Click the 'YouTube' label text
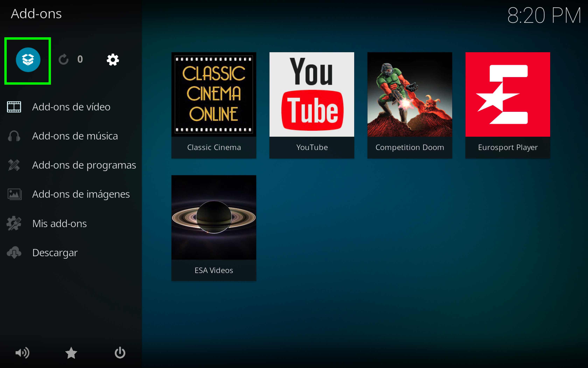Viewport: 588px width, 368px height. click(x=312, y=147)
